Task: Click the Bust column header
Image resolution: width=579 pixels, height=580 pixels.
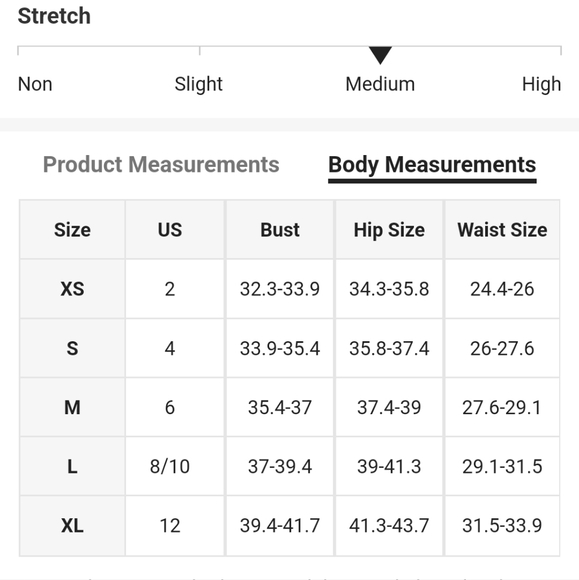Action: point(280,230)
